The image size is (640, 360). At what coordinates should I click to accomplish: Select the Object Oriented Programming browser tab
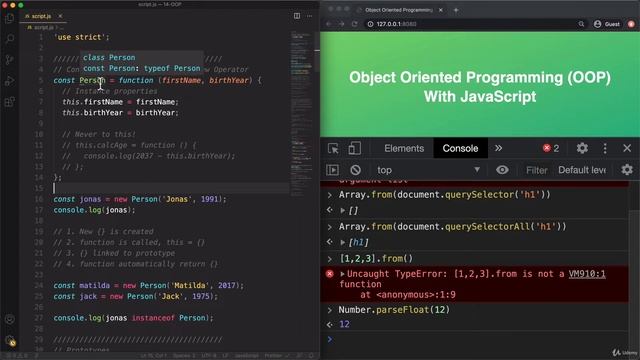[x=400, y=10]
